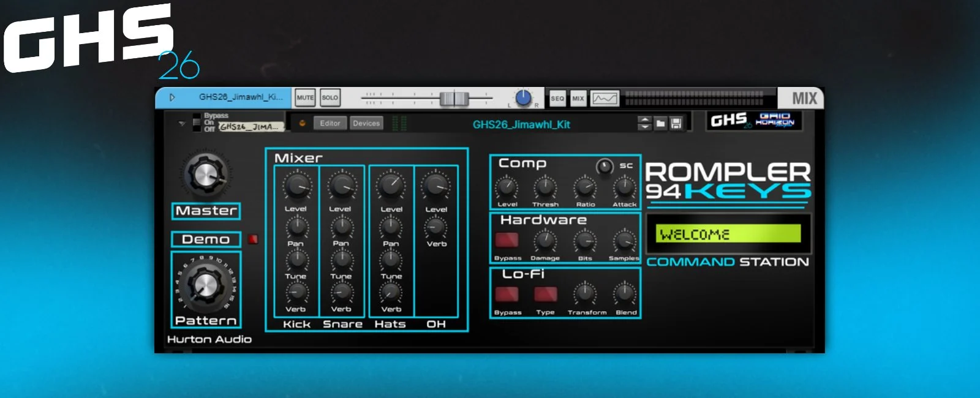Image resolution: width=980 pixels, height=398 pixels.
Task: Click the Comp SC sidechain knob
Action: 605,166
